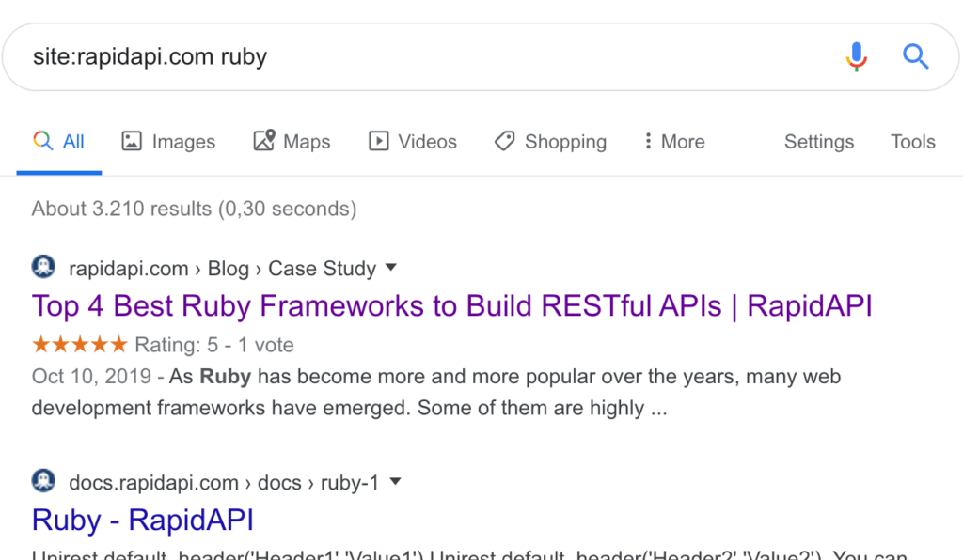
Task: Click the five-star rating on the first result
Action: [x=79, y=344]
